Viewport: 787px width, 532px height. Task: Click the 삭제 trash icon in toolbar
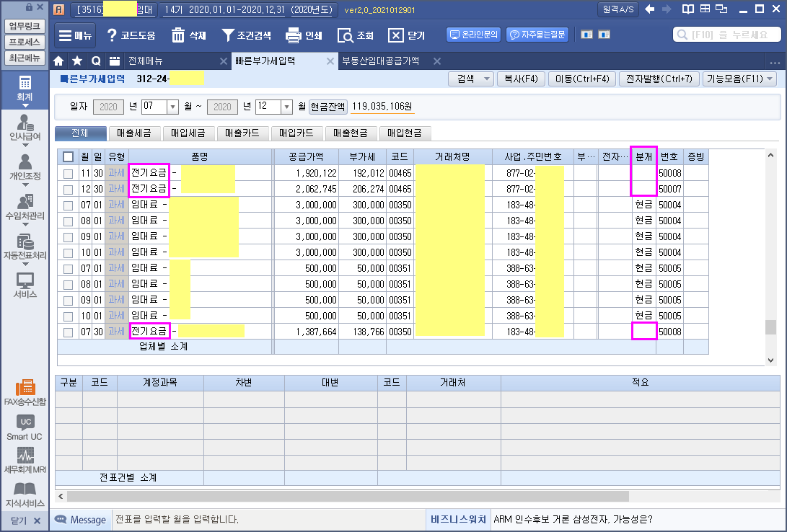click(178, 35)
